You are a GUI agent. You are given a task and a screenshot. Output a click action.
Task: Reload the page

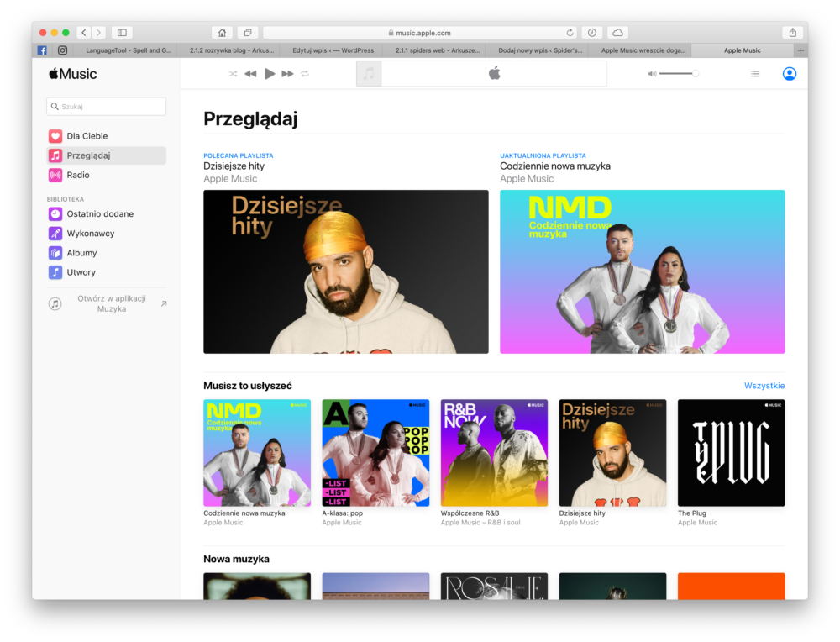(570, 33)
